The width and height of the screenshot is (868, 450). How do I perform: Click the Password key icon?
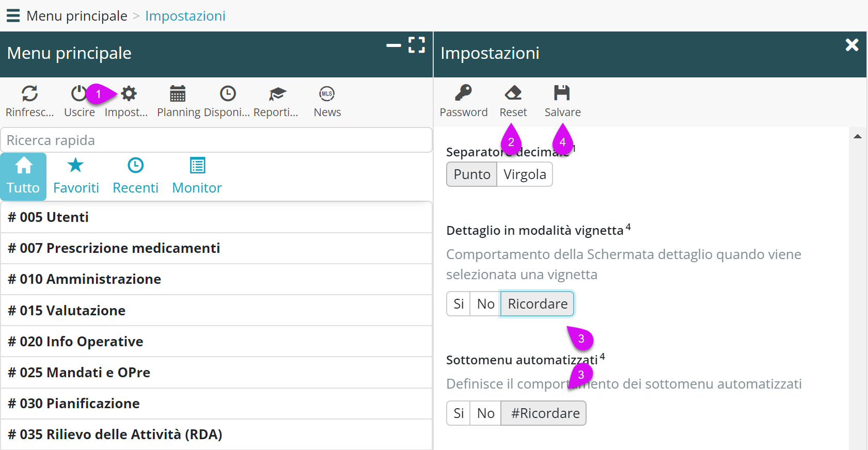(463, 93)
